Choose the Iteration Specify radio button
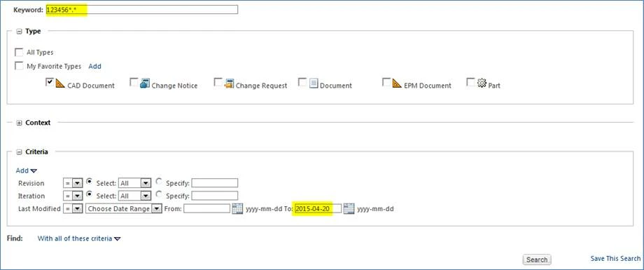 point(159,194)
